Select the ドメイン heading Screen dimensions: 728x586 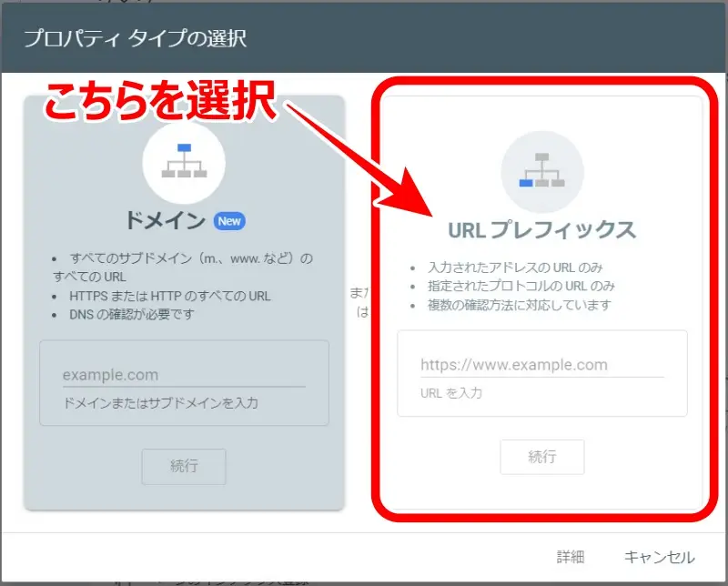point(166,220)
